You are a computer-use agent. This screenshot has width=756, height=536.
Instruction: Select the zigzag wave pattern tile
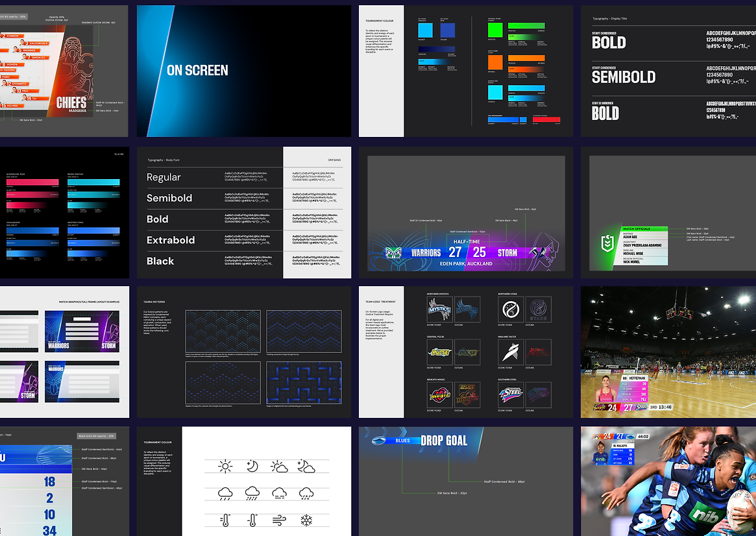tap(304, 332)
